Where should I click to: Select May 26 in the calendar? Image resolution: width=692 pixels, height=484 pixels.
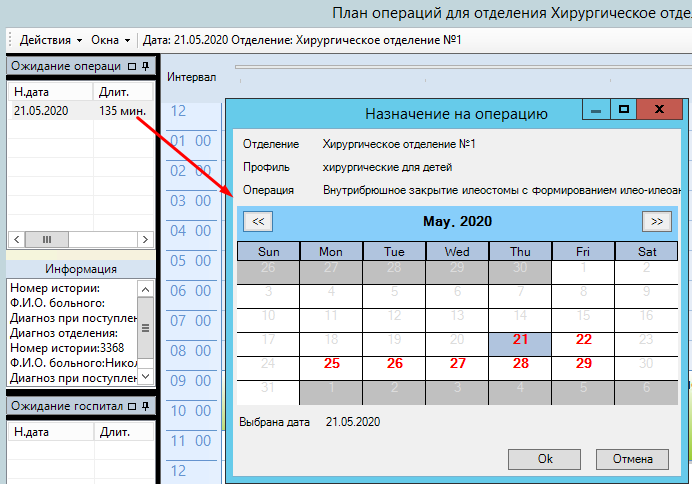395,368
